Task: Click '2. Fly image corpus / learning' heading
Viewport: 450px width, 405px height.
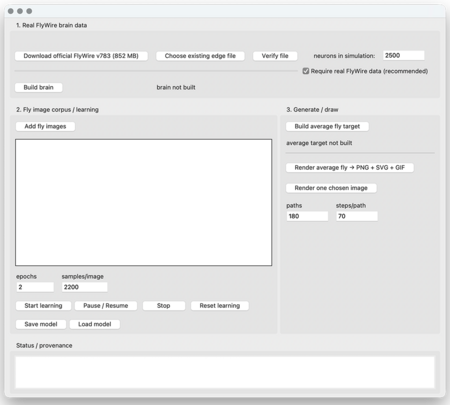Action: pos(57,110)
